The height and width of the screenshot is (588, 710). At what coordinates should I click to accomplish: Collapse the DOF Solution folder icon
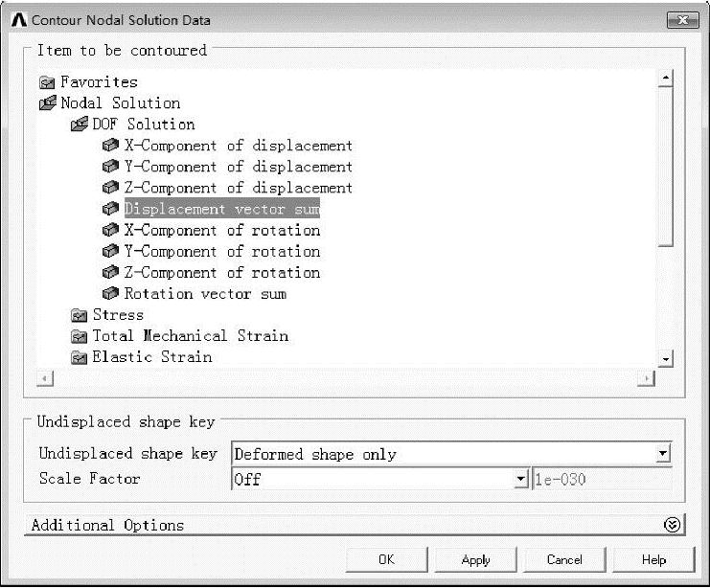point(80,124)
